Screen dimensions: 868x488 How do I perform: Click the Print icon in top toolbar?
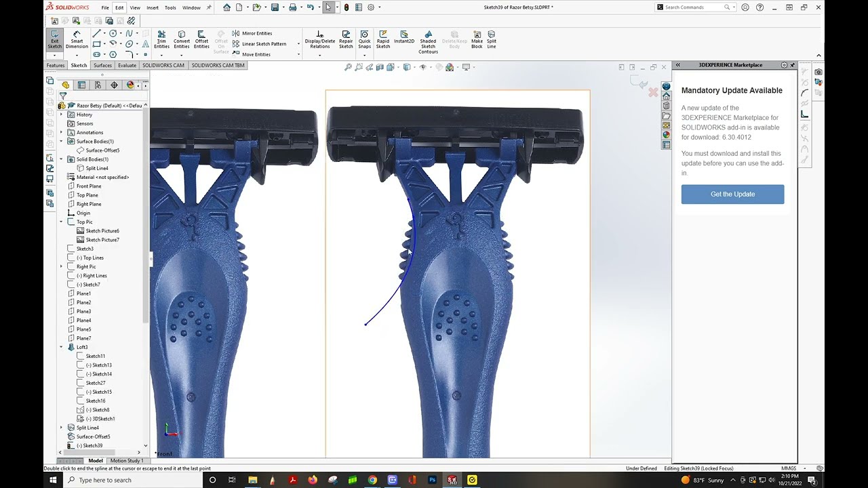293,7
